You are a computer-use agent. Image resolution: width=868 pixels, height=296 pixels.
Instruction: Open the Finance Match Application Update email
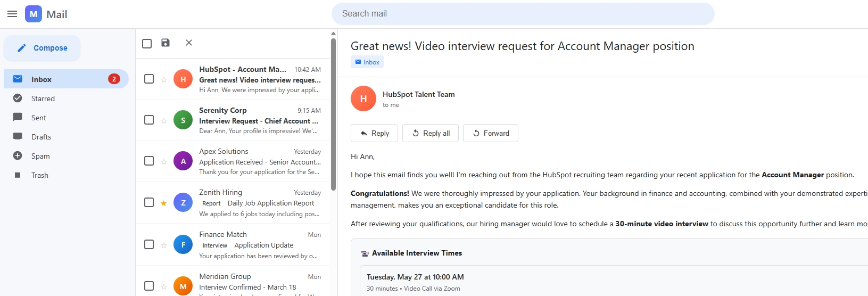pyautogui.click(x=233, y=244)
